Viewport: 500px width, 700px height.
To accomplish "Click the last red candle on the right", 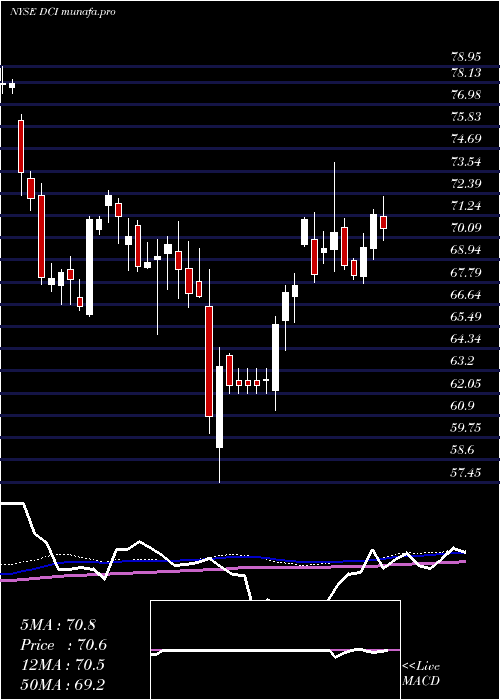I will pyautogui.click(x=383, y=222).
